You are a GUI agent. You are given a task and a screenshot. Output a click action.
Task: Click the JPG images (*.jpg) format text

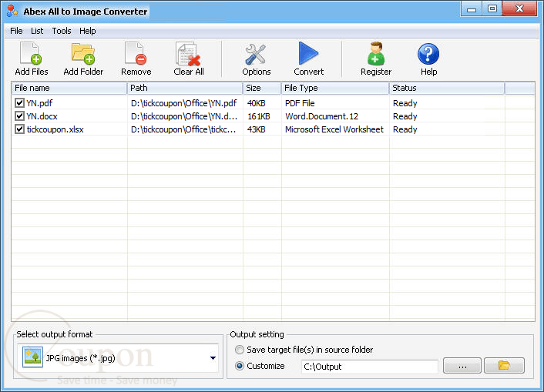(80, 358)
